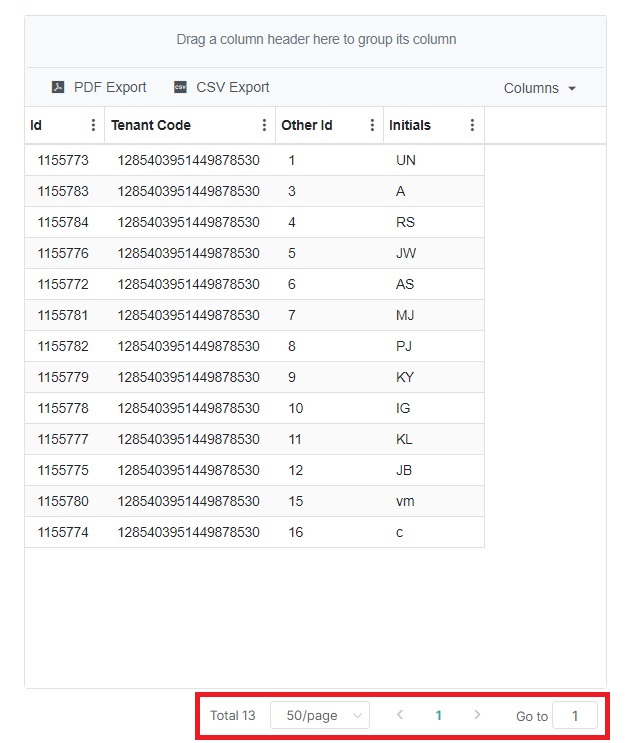Click the PJ initials cell
Screen dimensions: 631x743
tap(433, 346)
